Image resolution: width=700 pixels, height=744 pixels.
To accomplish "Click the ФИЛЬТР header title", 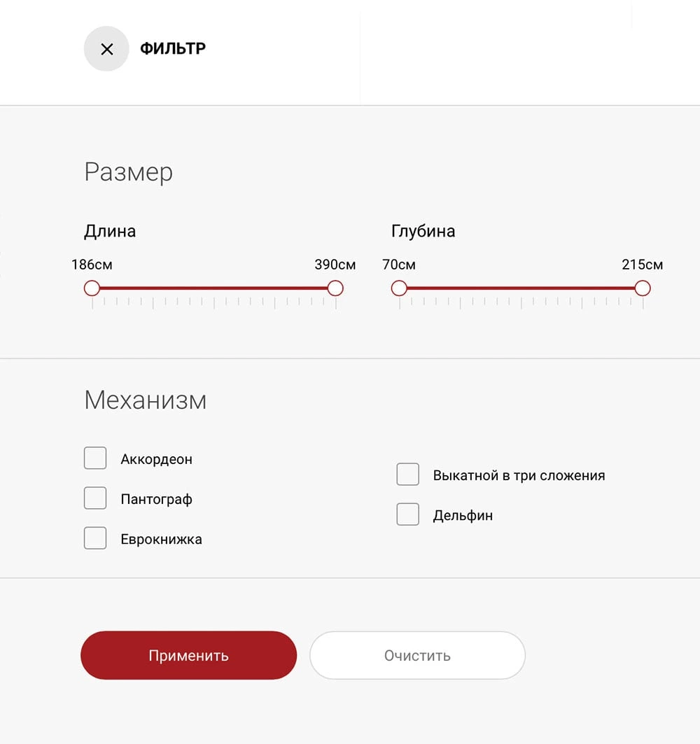I will pos(173,49).
